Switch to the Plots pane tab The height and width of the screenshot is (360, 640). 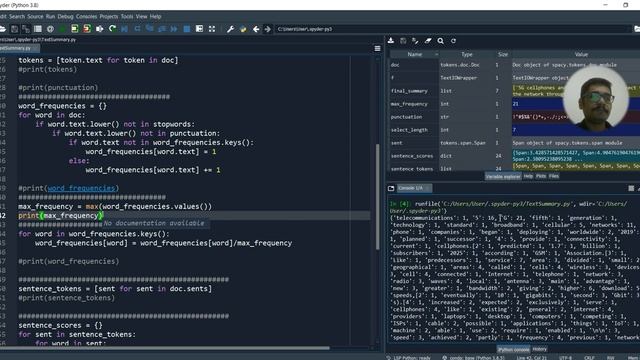(541, 176)
